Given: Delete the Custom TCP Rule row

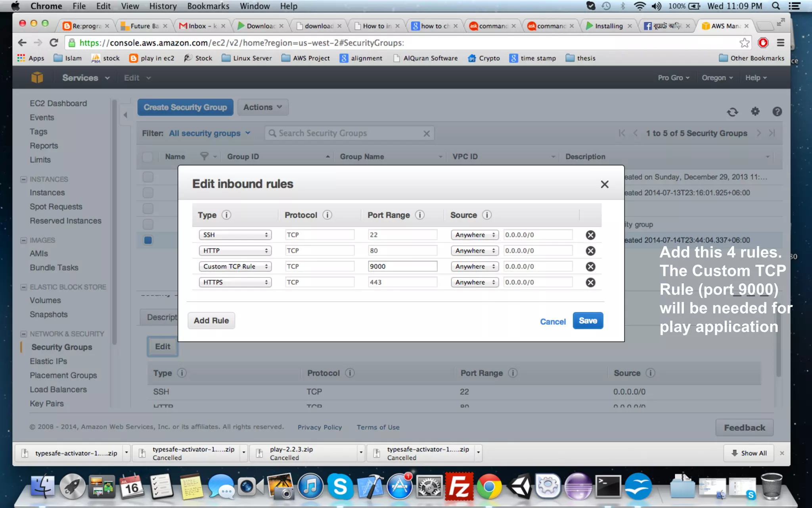Looking at the screenshot, I should pos(590,267).
